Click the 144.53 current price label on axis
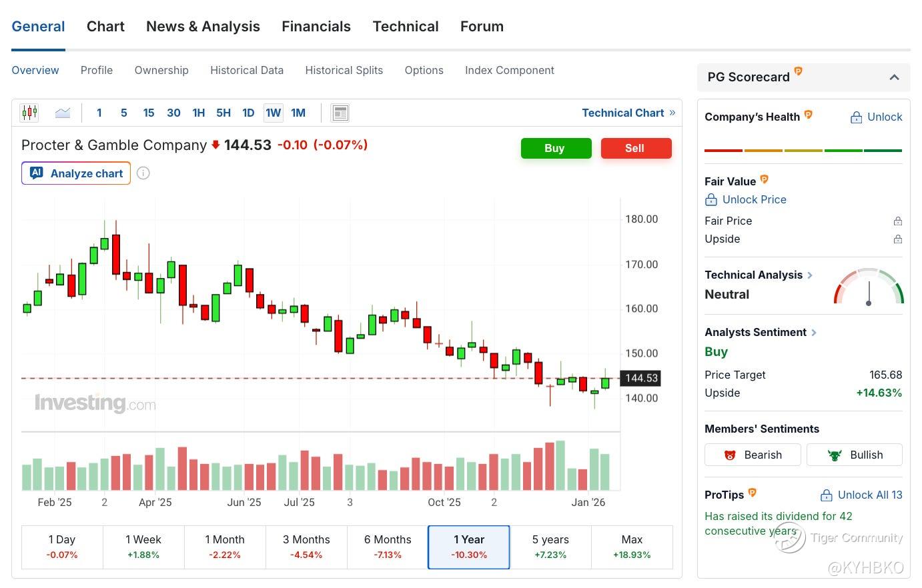922x588 pixels. 641,378
